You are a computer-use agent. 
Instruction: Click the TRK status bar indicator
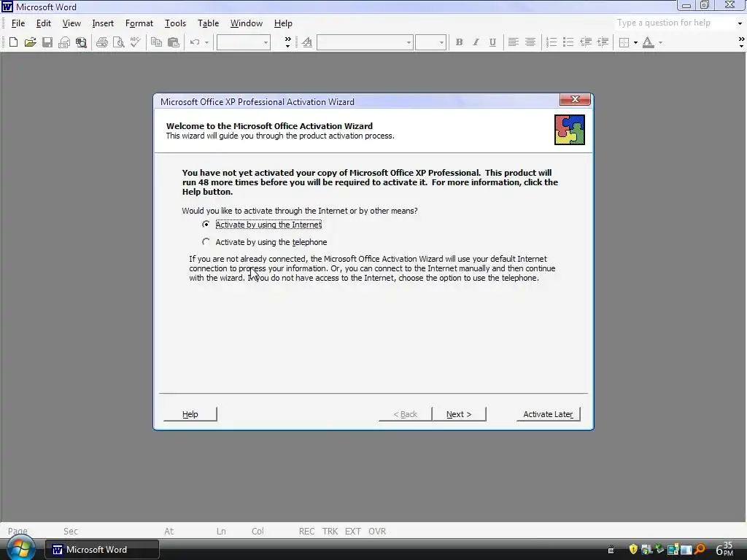pyautogui.click(x=330, y=531)
